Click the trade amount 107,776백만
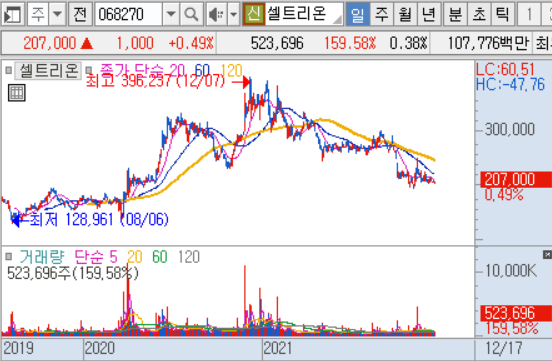 (488, 43)
